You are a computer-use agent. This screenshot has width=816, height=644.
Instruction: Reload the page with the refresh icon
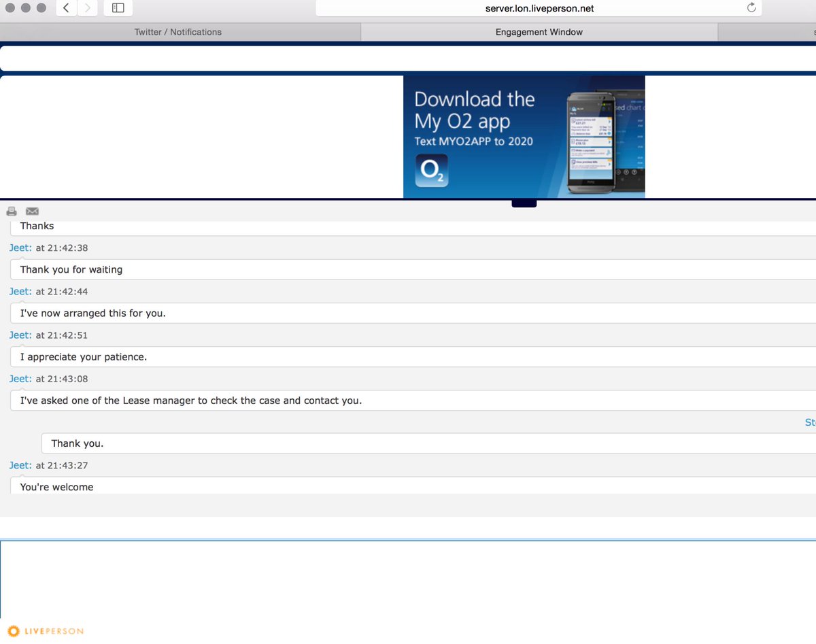coord(751,8)
